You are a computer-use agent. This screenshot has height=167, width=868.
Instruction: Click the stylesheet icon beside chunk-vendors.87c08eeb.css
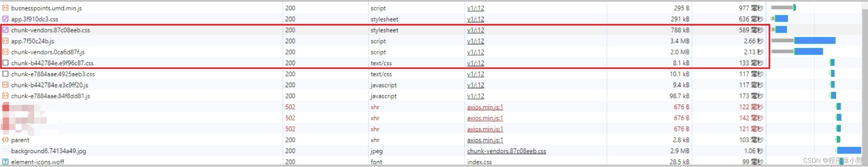coord(6,30)
